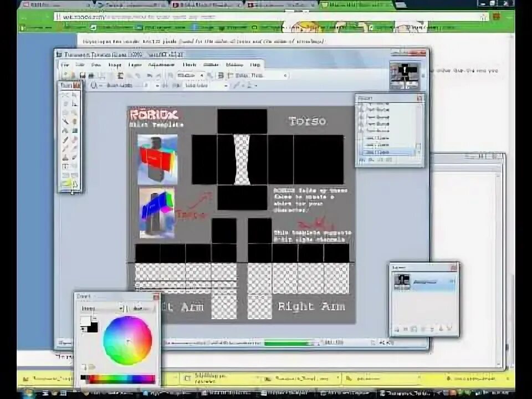
Task: Click the Save floppy disk toolbar icon
Action: 82,75
